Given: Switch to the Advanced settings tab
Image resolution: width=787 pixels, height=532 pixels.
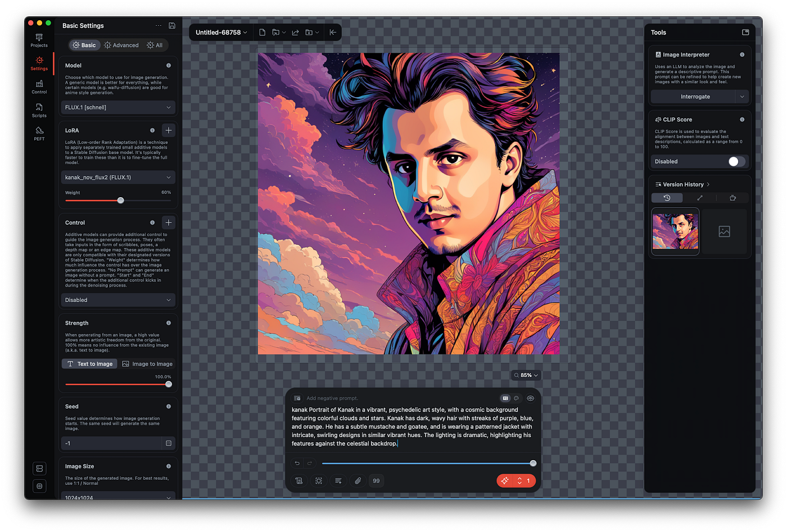Looking at the screenshot, I should click(121, 45).
